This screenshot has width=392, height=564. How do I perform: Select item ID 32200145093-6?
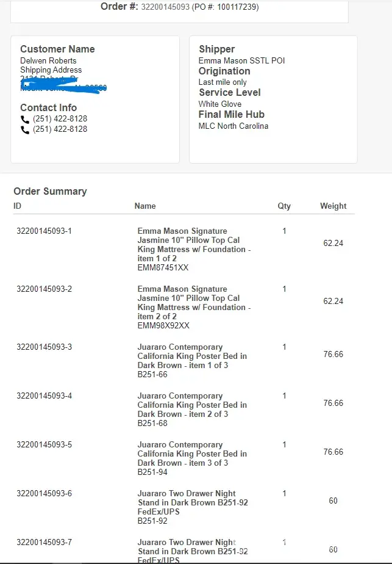(44, 494)
